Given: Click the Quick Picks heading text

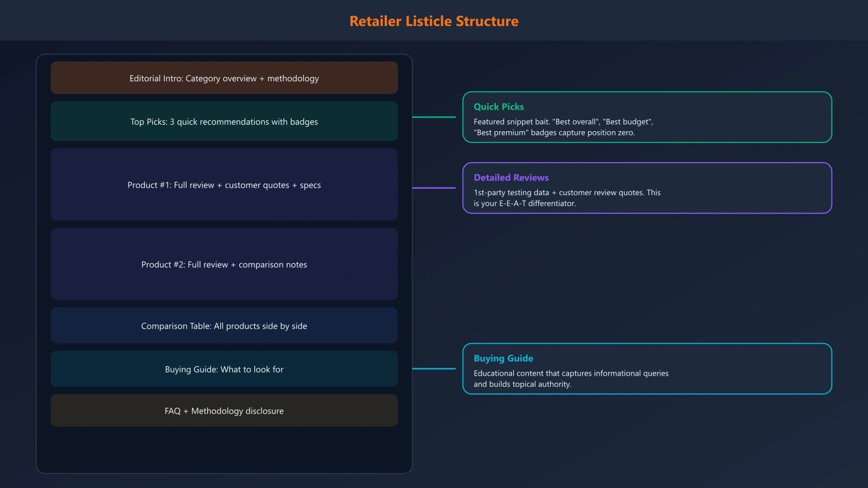Looking at the screenshot, I should pos(499,107).
